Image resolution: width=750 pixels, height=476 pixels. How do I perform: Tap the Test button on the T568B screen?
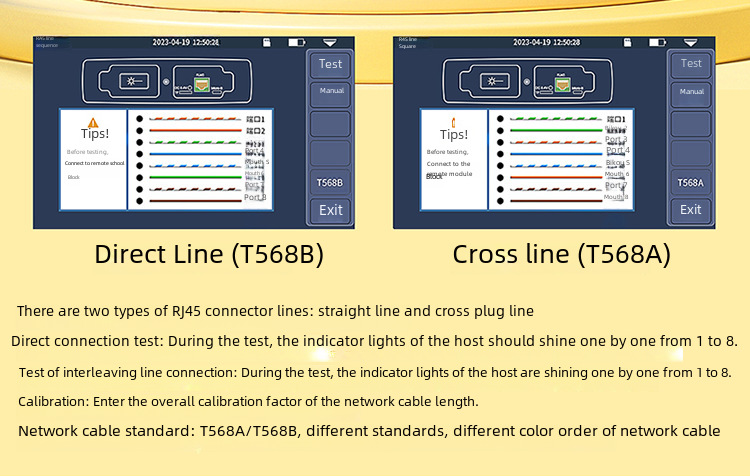click(x=330, y=64)
